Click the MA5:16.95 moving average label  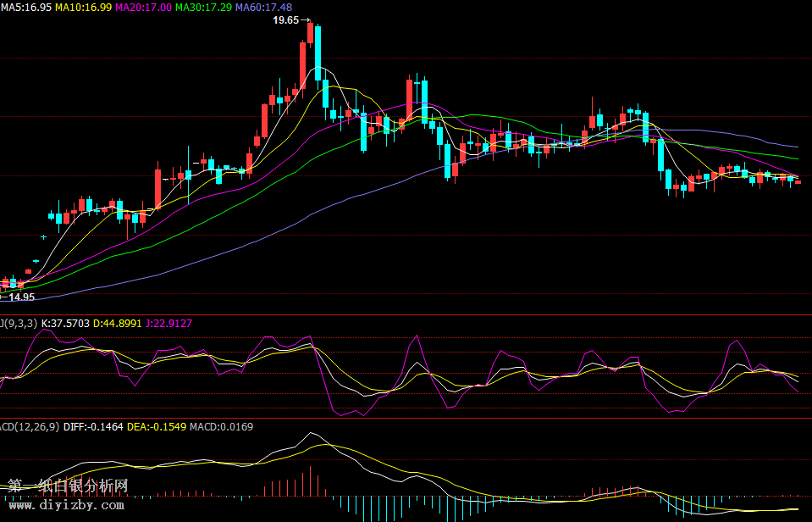[26, 7]
